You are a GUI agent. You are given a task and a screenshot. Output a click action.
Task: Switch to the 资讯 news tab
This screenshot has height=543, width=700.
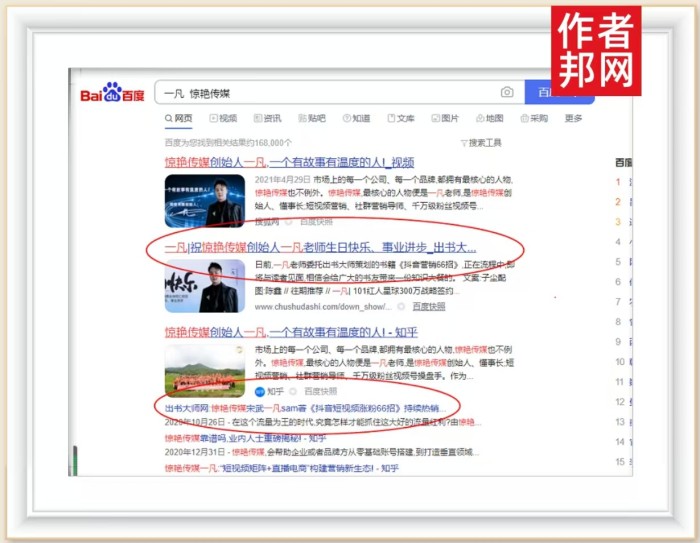[267, 118]
